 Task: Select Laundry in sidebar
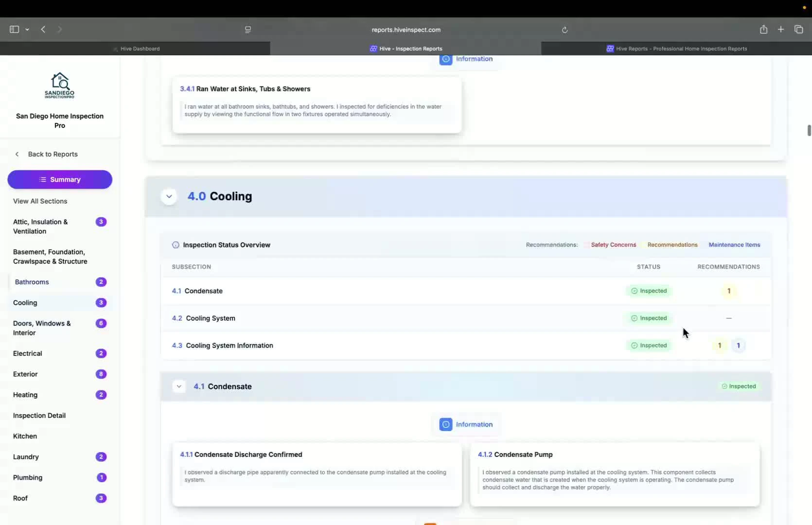click(x=60, y=457)
